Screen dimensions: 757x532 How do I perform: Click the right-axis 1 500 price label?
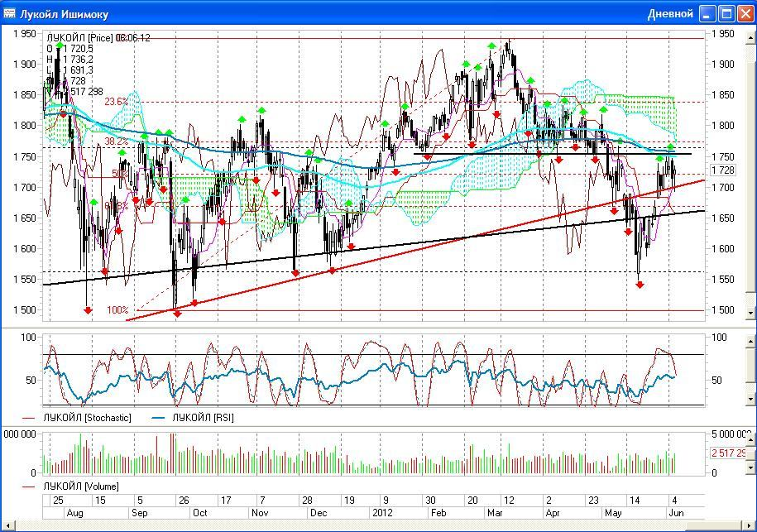(723, 310)
